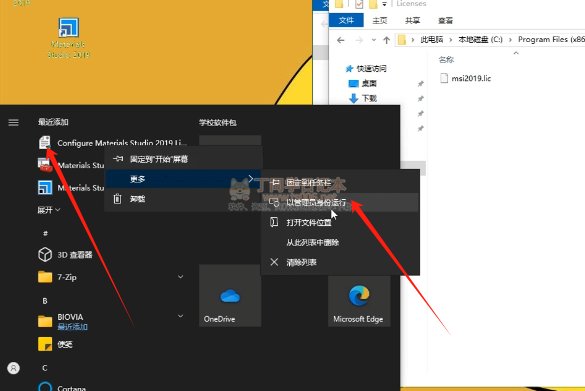Screen dimensions: 585x391
Task: Click the explorer back arrow
Action: [x=340, y=40]
